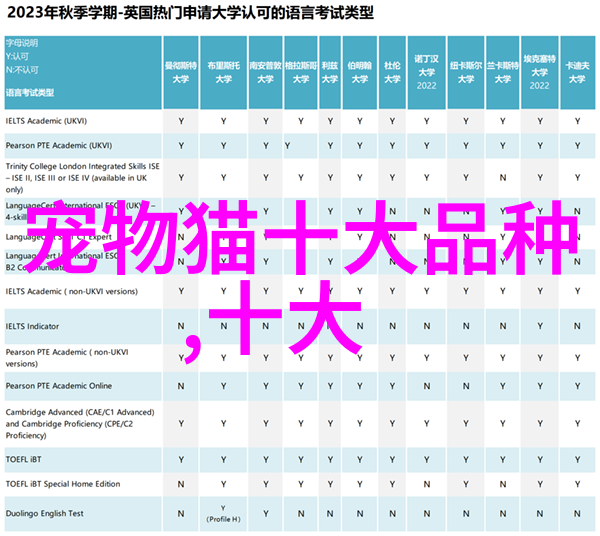Click Cambridge Advanced row 'Y' under 杜伦大学
Viewport: 600px width, 536px height.
(x=392, y=424)
